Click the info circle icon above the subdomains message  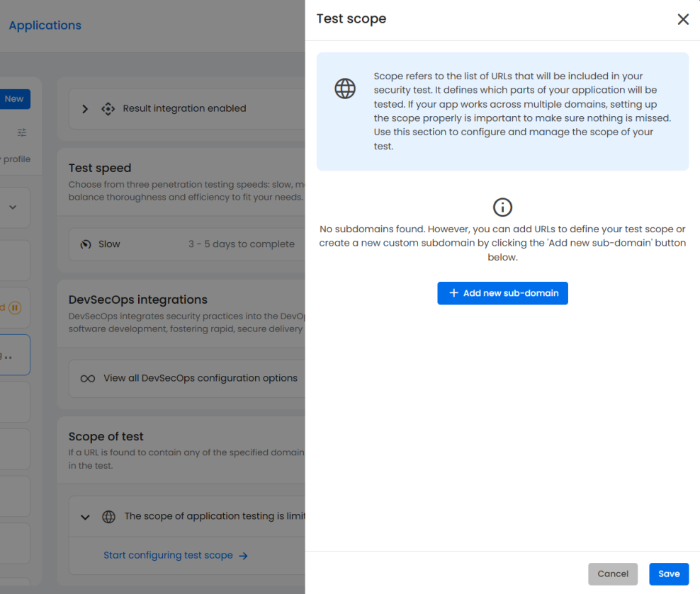coord(502,207)
